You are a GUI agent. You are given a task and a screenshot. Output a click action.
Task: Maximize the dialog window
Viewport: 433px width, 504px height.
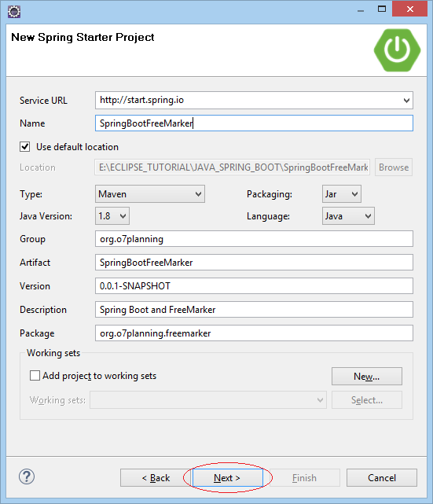(382, 9)
